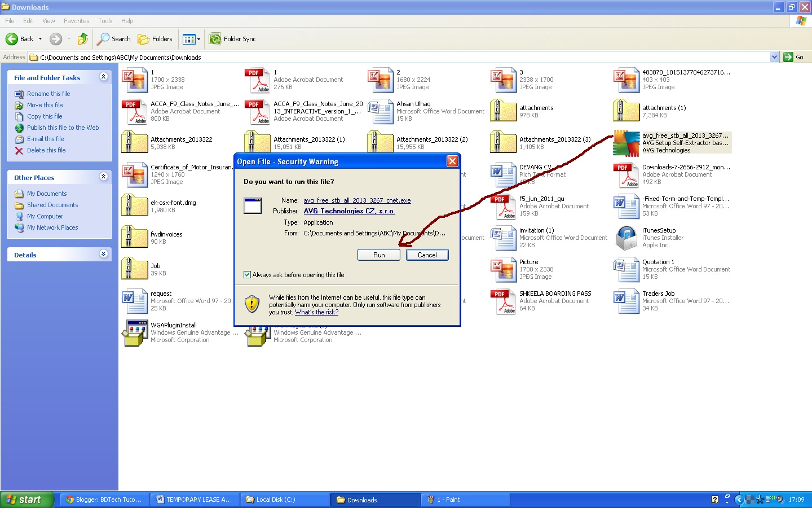812x508 pixels.
Task: Click the avg_free_stb file name link
Action: pos(357,200)
